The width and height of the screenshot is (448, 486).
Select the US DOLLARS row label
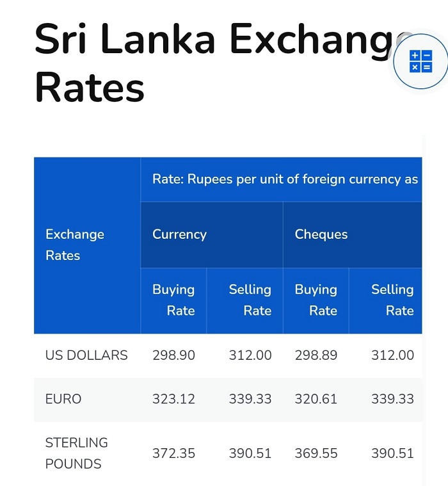(86, 355)
